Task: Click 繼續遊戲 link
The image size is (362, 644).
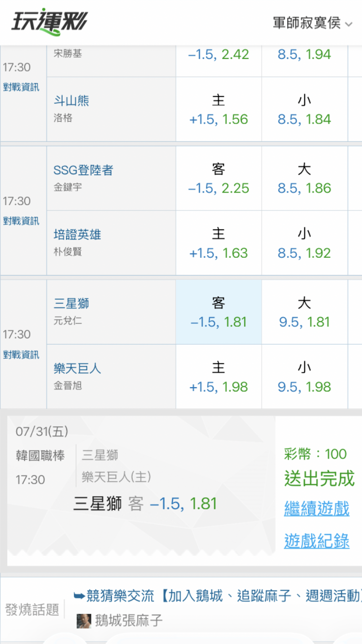Action: 317,509
